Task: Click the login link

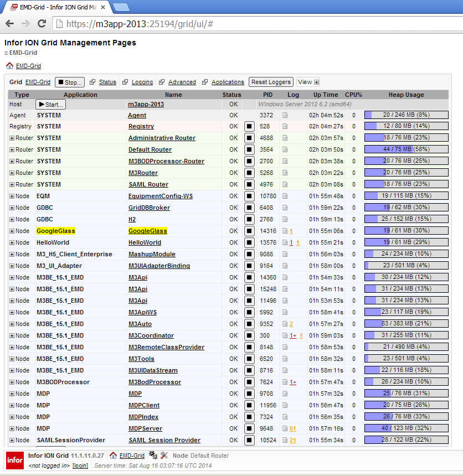Action: (80, 465)
